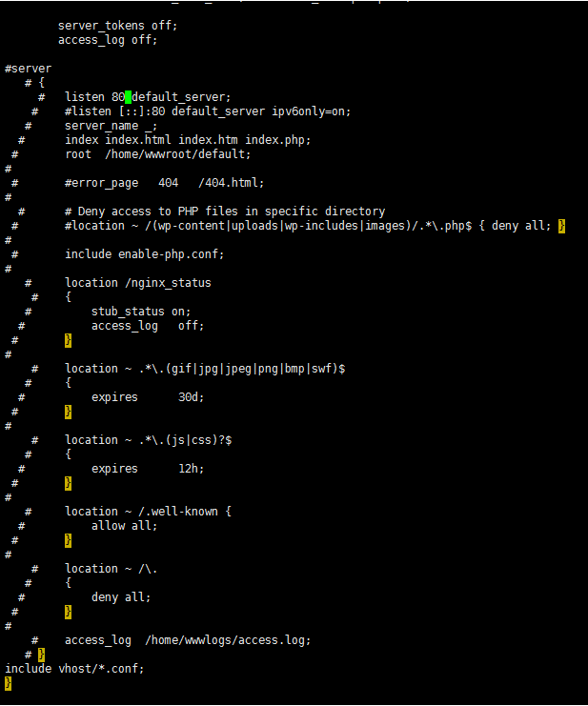Click the expires 30d; line
This screenshot has width=588, height=706.
[x=148, y=397]
